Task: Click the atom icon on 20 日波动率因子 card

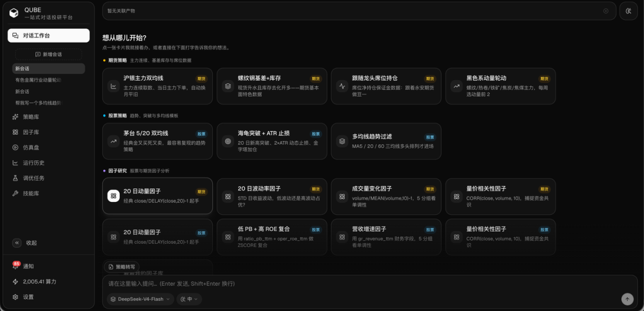Action: (228, 196)
